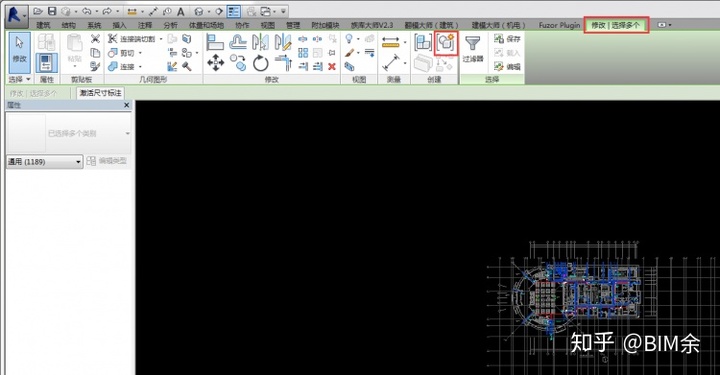720x375 pixels.
Task: Select the aligned dimension icon in quick access toolbar
Action: point(132,11)
